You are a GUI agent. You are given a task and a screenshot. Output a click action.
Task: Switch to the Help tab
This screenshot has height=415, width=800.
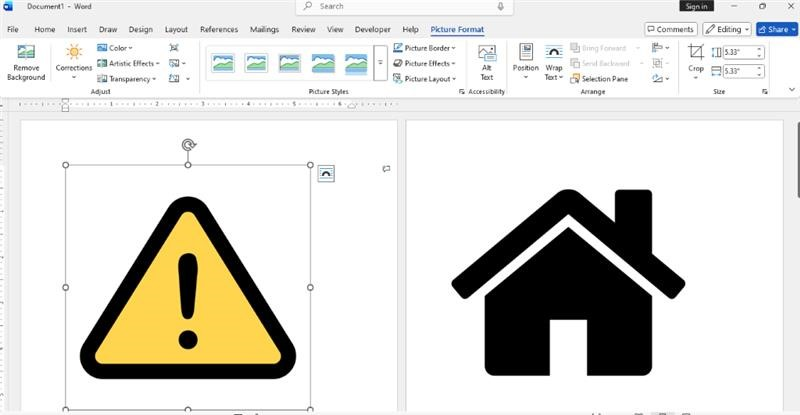coord(410,30)
